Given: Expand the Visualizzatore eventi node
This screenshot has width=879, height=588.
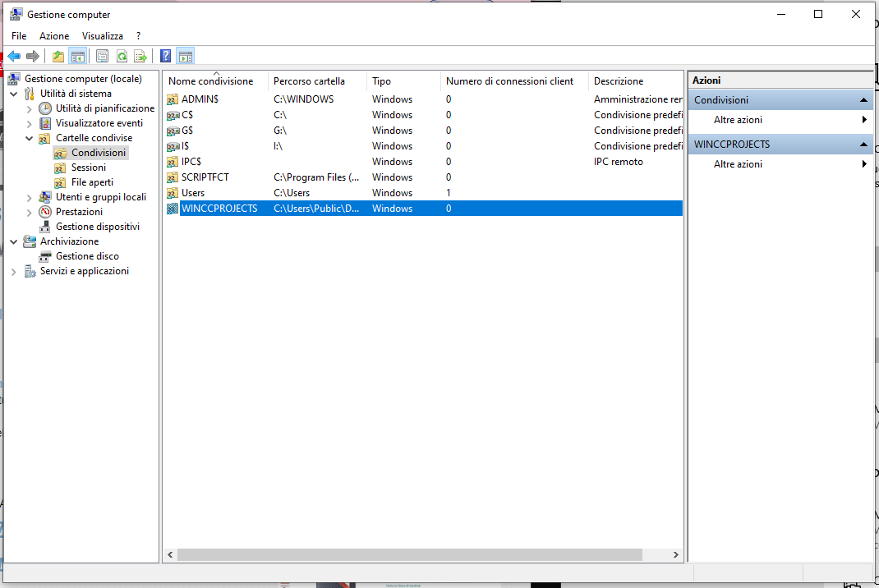Looking at the screenshot, I should 29,124.
